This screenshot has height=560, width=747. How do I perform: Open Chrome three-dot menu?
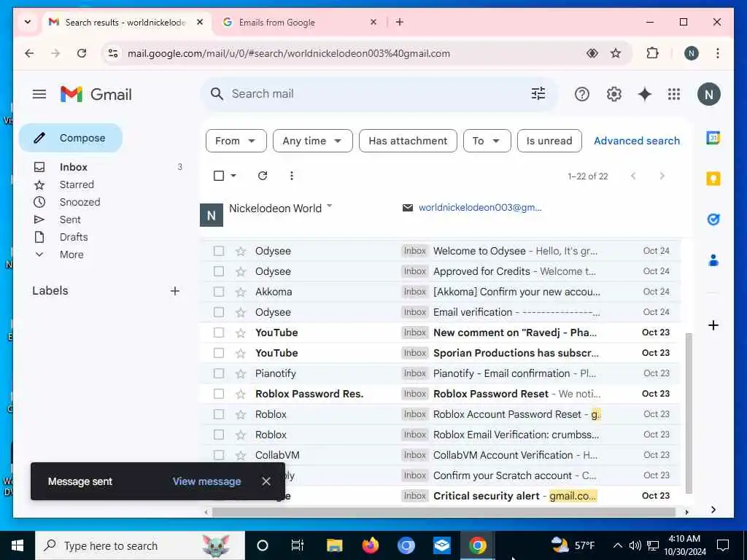pyautogui.click(x=717, y=53)
